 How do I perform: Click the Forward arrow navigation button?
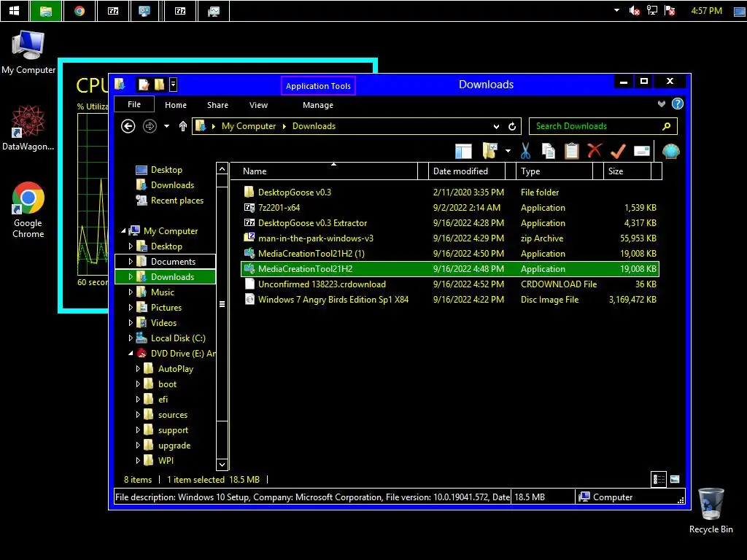[150, 126]
